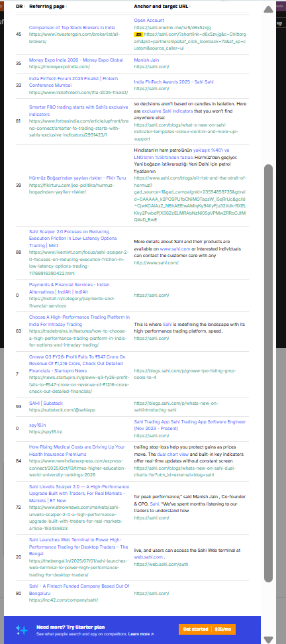
Task: Click the scrollbar up arrow
Action: click(268, 9)
